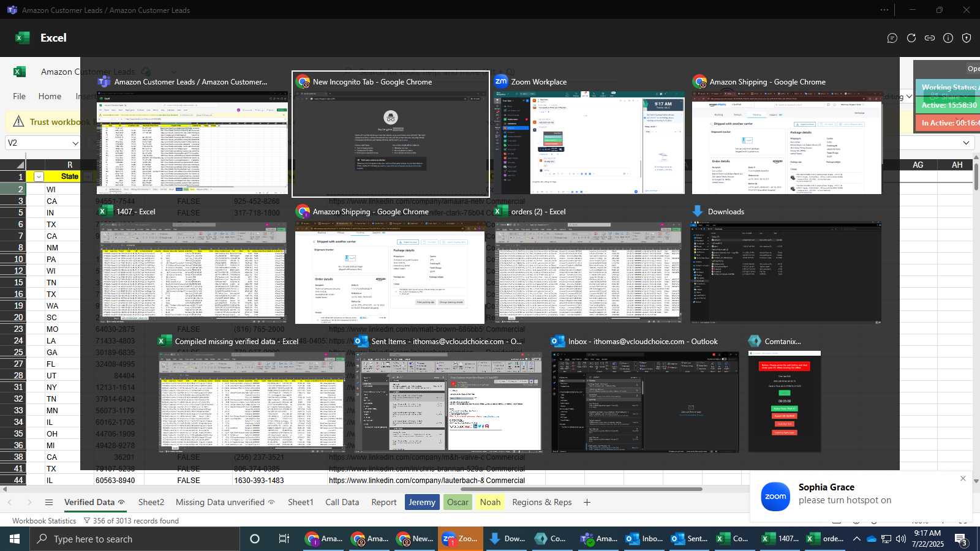The width and height of the screenshot is (980, 551).
Task: Click the refresh icon in Teams header
Action: tap(911, 38)
